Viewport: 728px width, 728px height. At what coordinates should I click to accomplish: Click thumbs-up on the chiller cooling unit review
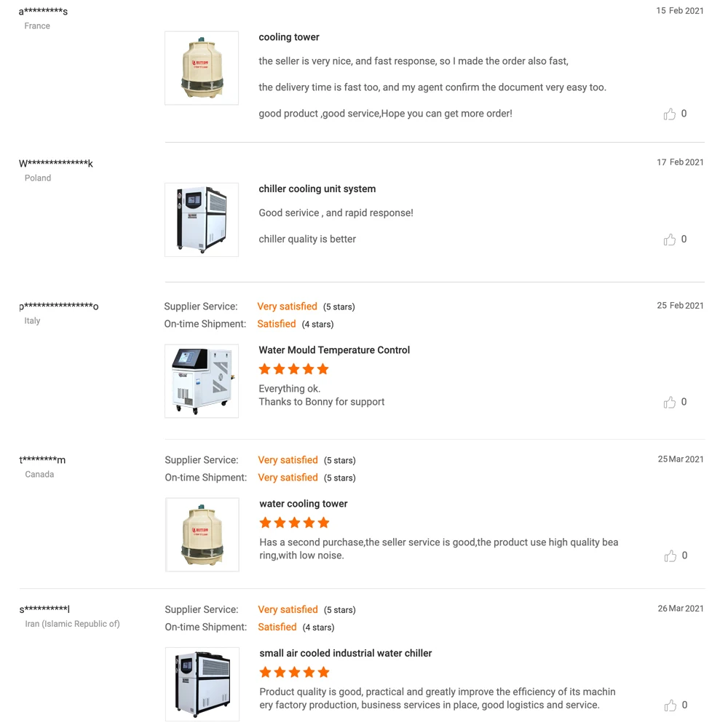(x=669, y=239)
